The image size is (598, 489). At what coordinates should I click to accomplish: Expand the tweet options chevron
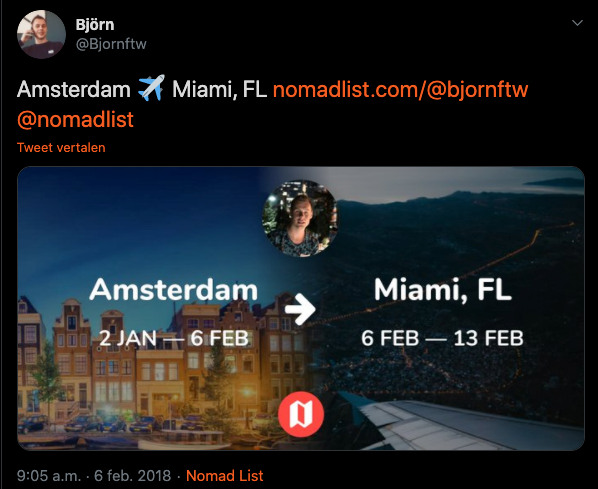point(577,23)
